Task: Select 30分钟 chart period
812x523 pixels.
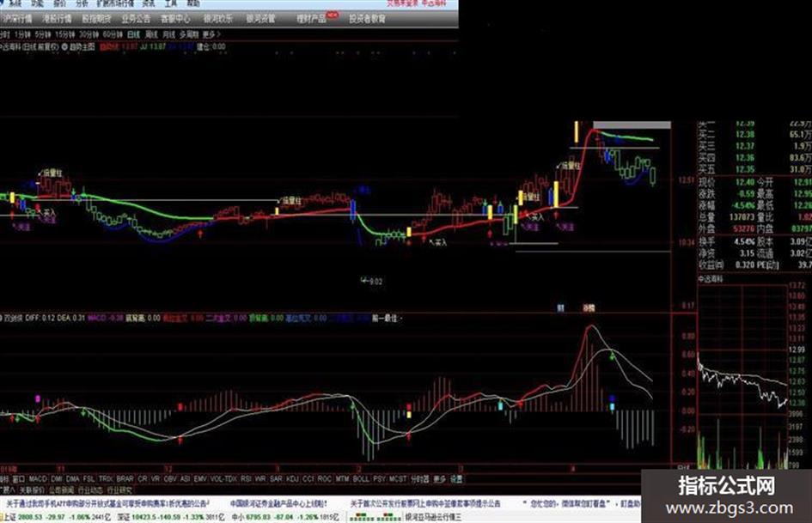Action: (x=89, y=34)
